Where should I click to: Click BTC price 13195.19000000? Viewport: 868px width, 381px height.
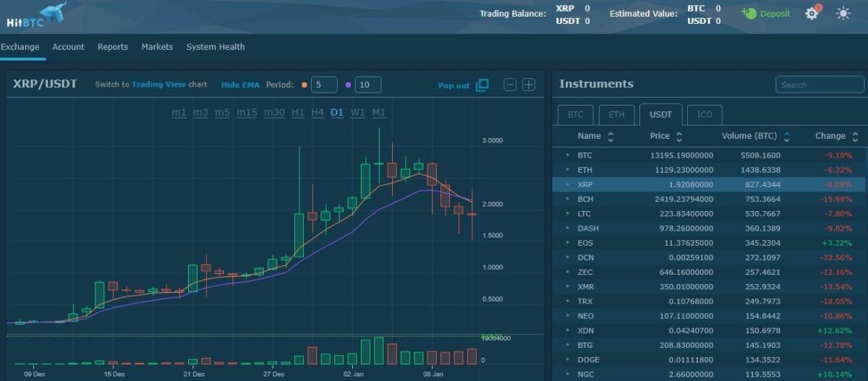682,155
